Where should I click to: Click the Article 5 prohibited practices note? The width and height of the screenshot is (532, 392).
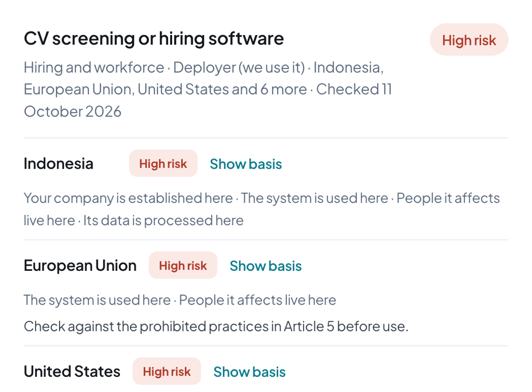click(216, 327)
